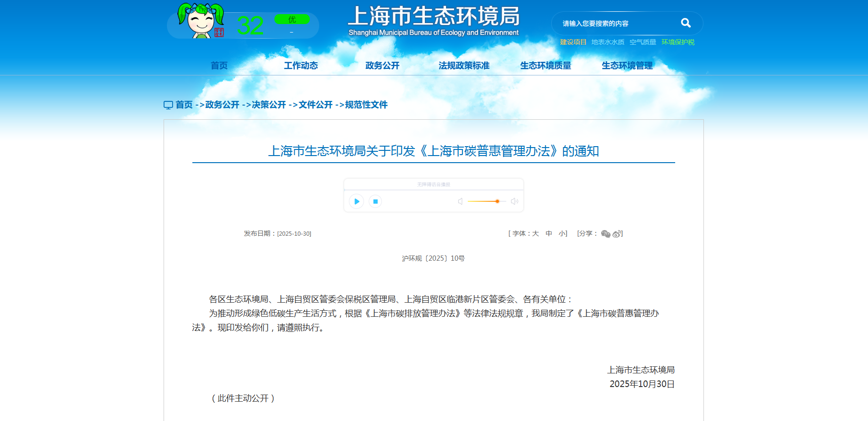The image size is (868, 421).
Task: Open the 法规政策标准 navigation menu
Action: point(464,66)
